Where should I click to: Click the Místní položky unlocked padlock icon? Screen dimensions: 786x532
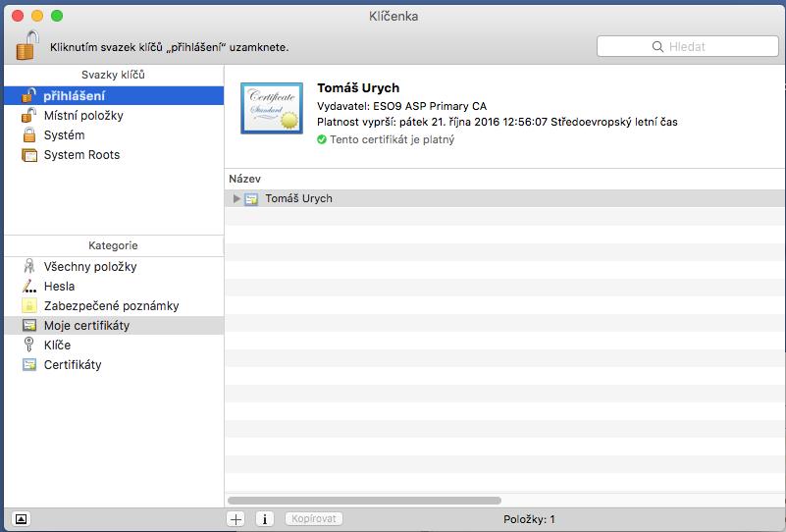click(29, 115)
